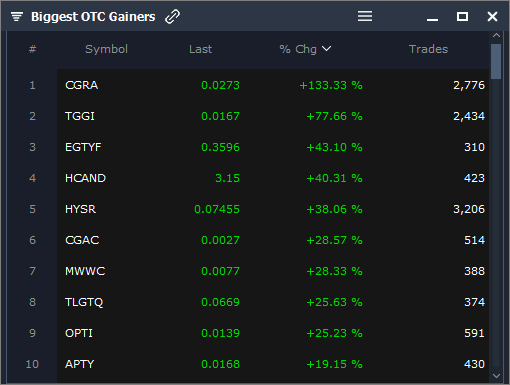Screen dimensions: 510x385
Task: Click the # column header
Action: tap(32, 49)
